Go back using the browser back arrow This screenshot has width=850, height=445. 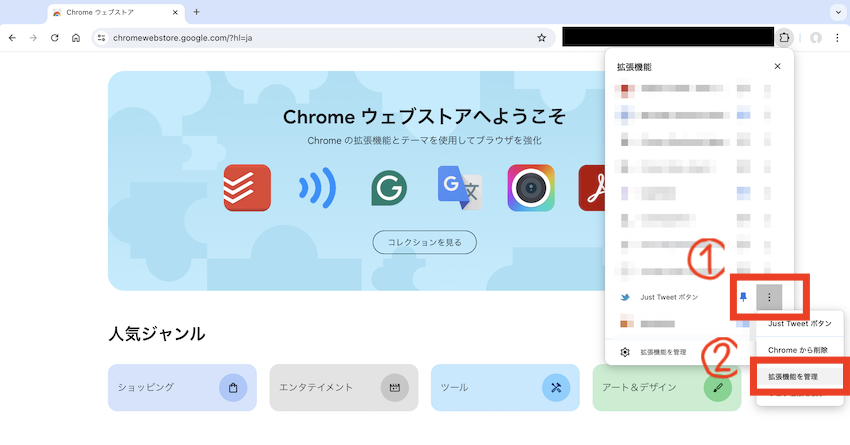12,38
